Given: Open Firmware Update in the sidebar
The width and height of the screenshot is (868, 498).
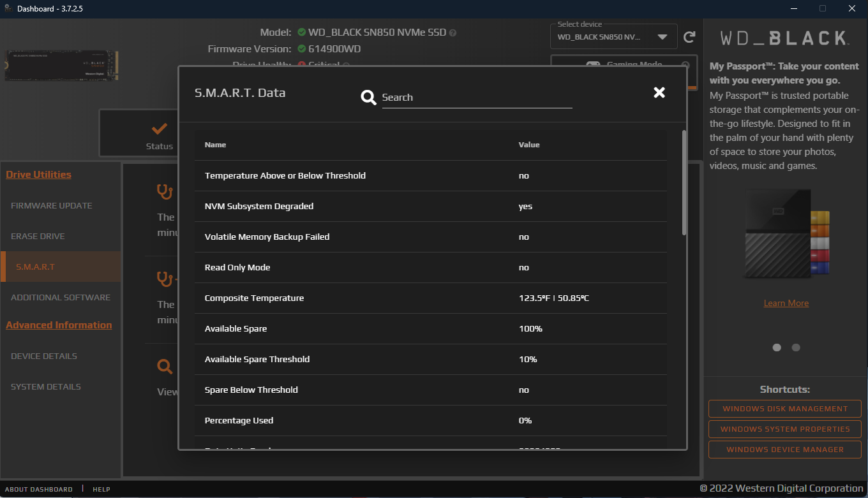Looking at the screenshot, I should (52, 206).
